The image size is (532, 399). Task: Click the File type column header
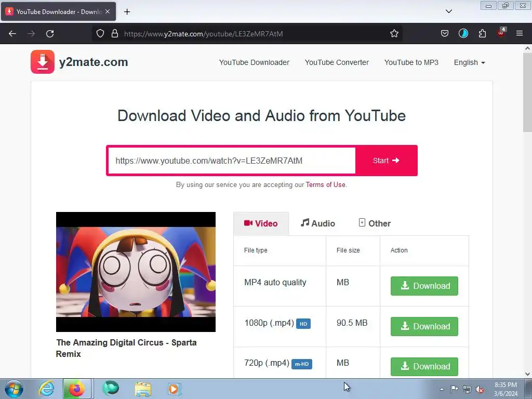(x=256, y=250)
